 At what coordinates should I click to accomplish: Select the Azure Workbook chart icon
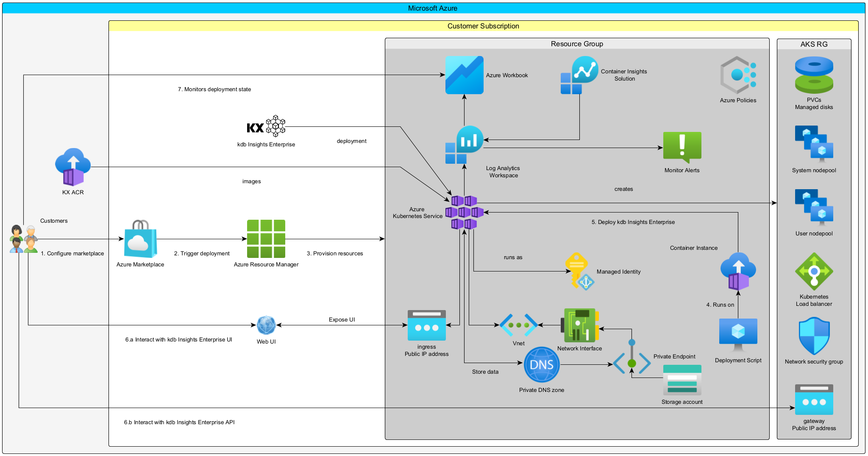coord(464,75)
